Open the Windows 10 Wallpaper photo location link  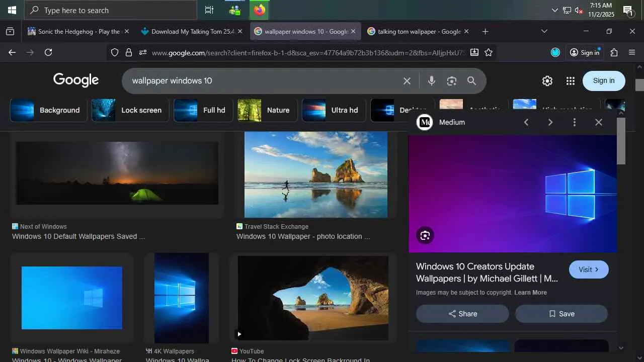click(303, 236)
